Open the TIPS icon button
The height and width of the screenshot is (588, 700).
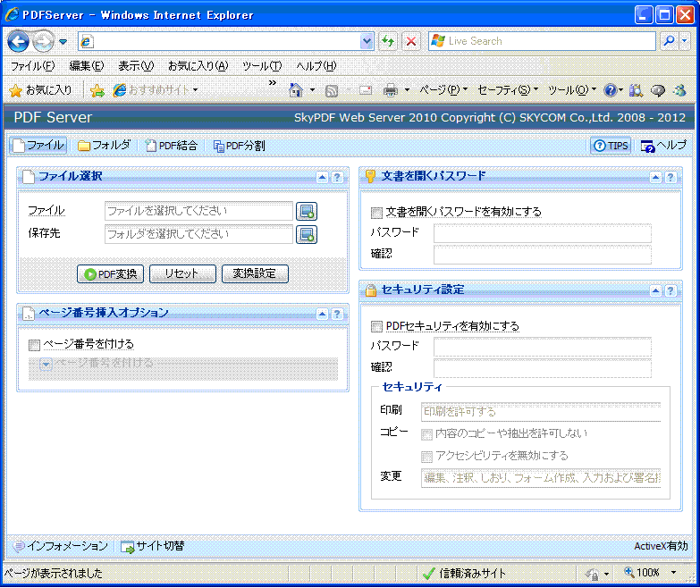coord(611,146)
